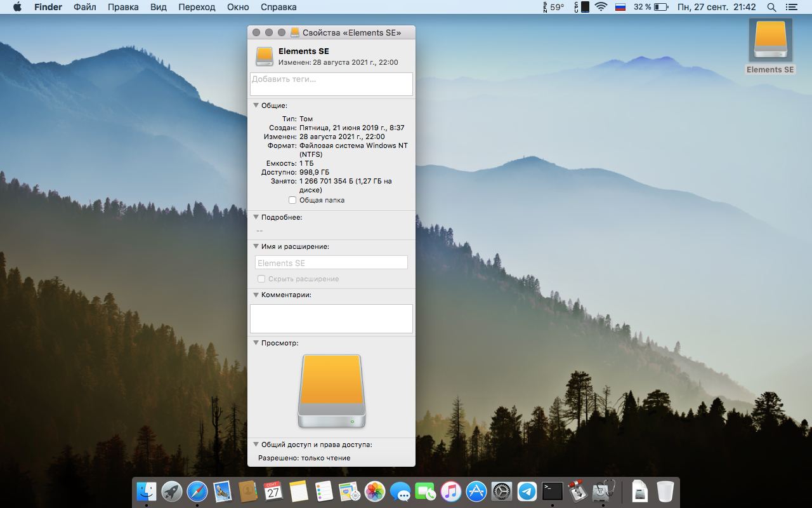Open FaceTime icon in Dock
The image size is (812, 508).
click(426, 491)
